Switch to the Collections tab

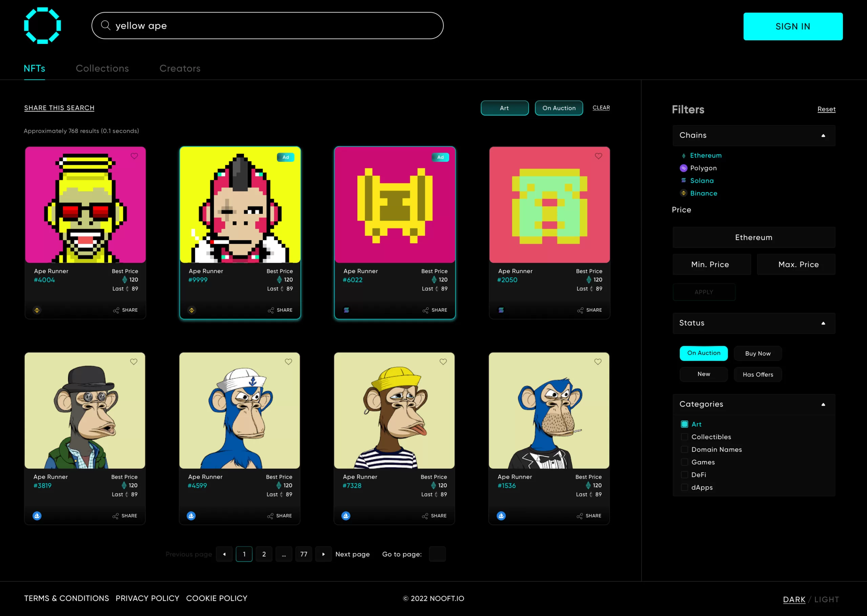[102, 68]
